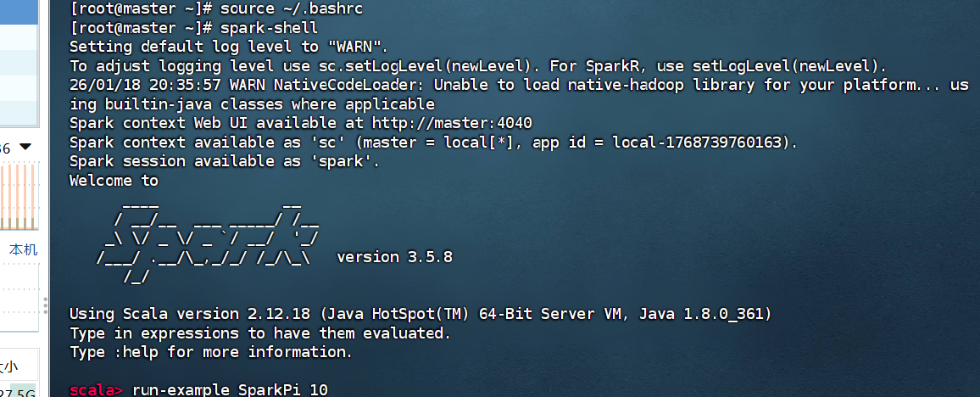The height and width of the screenshot is (397, 980).
Task: Click the vertical splitter handle dots
Action: tap(45, 305)
